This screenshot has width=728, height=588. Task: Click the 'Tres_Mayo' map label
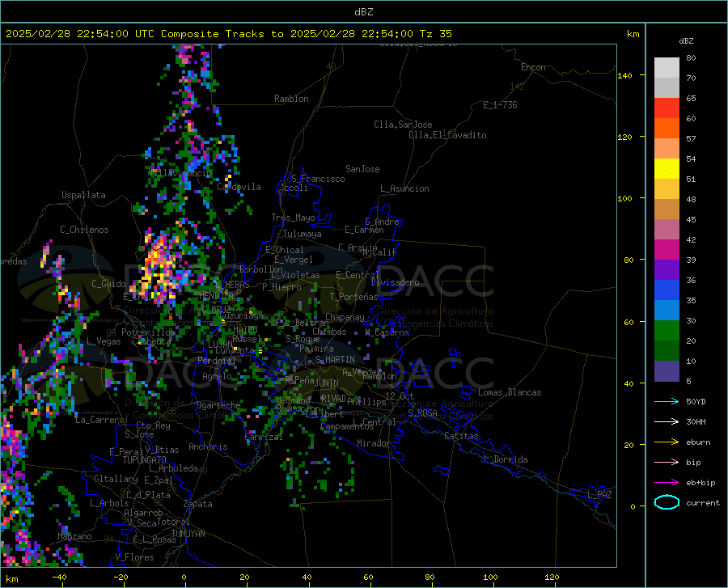coord(293,218)
